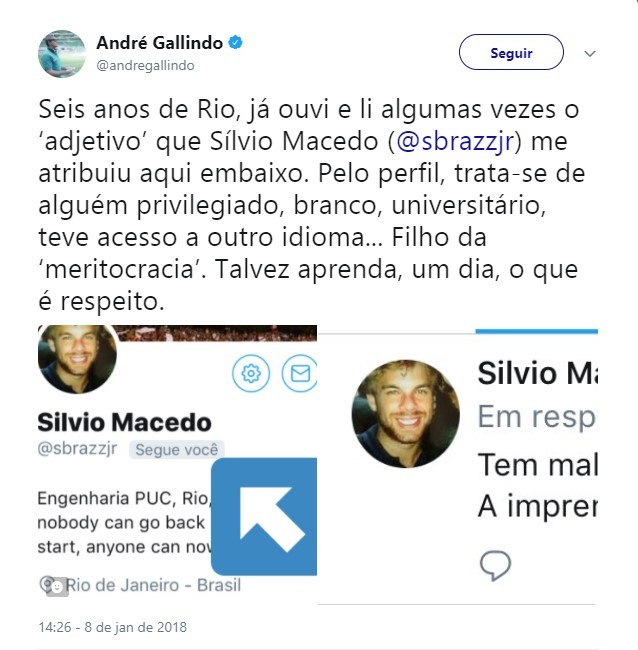The image size is (638, 650).
Task: Click the reply speech bubble icon
Action: coord(495,565)
